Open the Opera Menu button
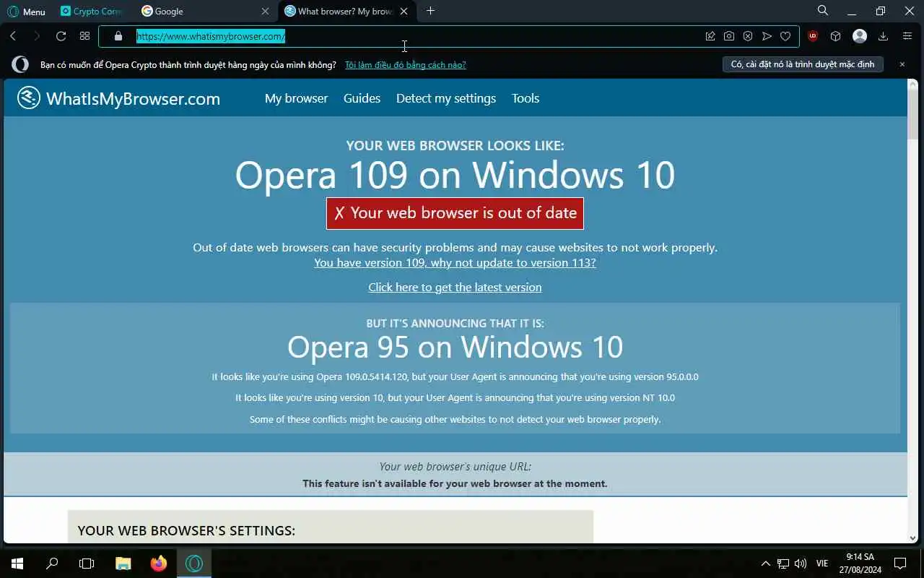Image resolution: width=924 pixels, height=578 pixels. [x=26, y=12]
